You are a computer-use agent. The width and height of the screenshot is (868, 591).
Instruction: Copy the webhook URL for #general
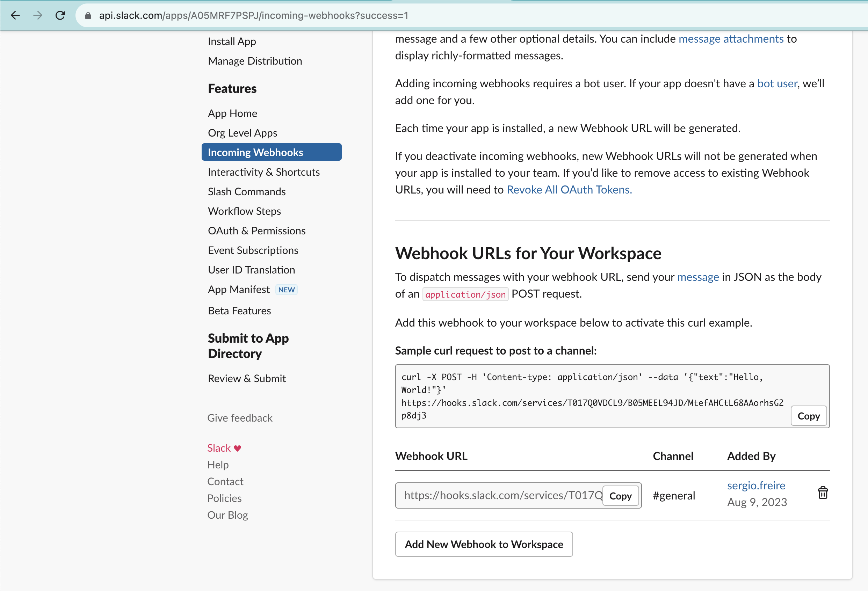point(620,496)
